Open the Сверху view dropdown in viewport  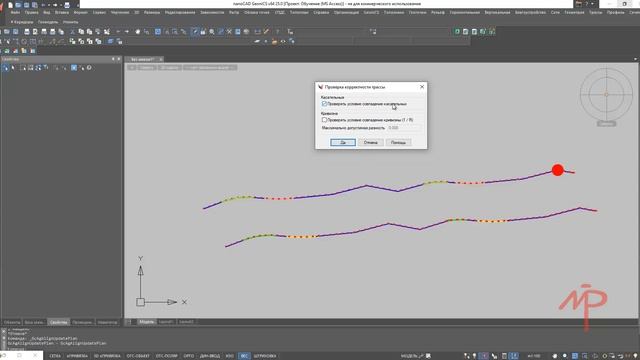tap(147, 67)
